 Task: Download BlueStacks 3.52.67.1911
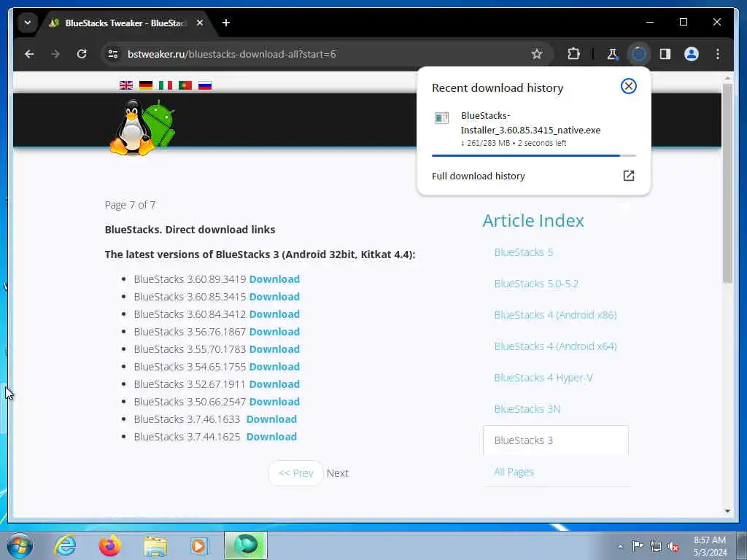(x=274, y=384)
